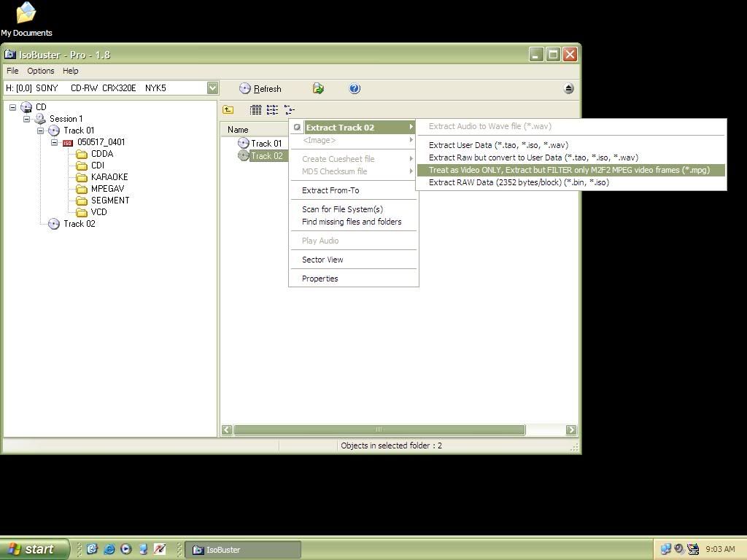This screenshot has width=747, height=560.
Task: Maximize the IsoBuster window
Action: point(553,54)
